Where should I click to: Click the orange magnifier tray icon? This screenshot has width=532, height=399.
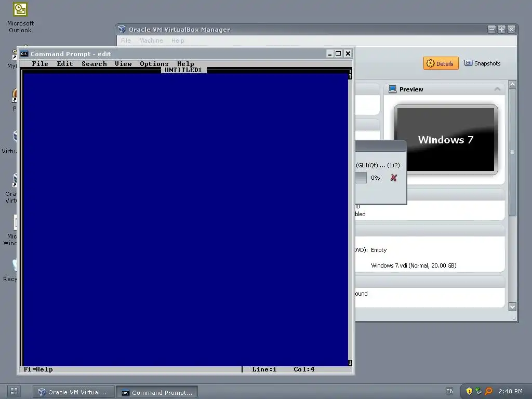click(488, 391)
